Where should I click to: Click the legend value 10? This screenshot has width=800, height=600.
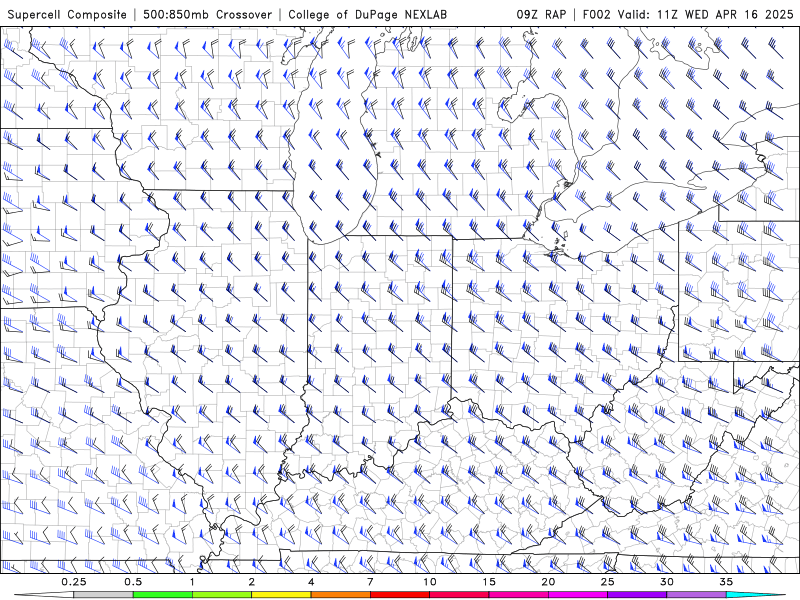[x=430, y=582]
